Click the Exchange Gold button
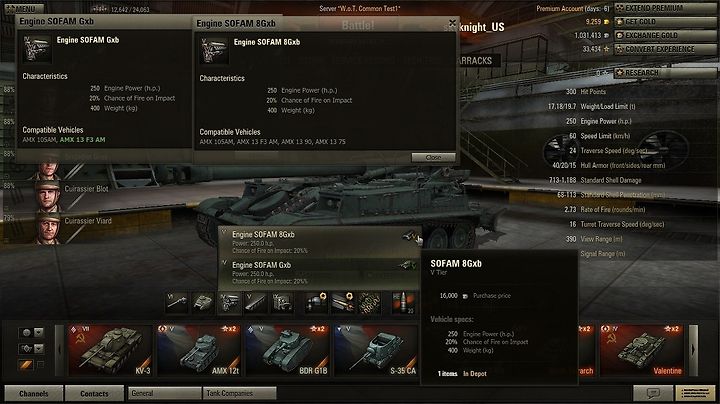 (665, 35)
